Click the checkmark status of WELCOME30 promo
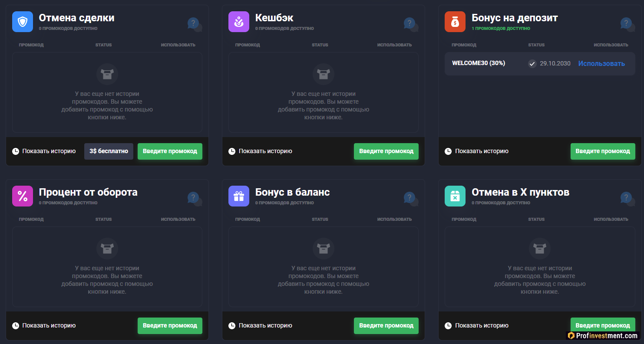Viewport: 644px width, 344px height. (x=532, y=64)
